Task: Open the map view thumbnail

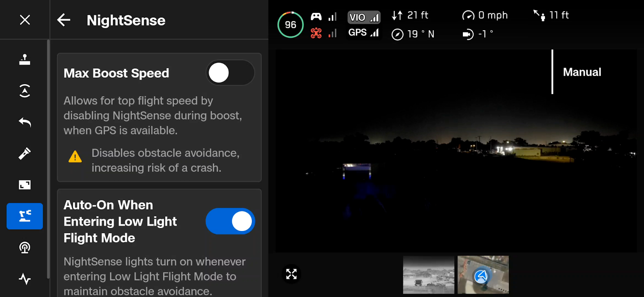Action: (483, 274)
